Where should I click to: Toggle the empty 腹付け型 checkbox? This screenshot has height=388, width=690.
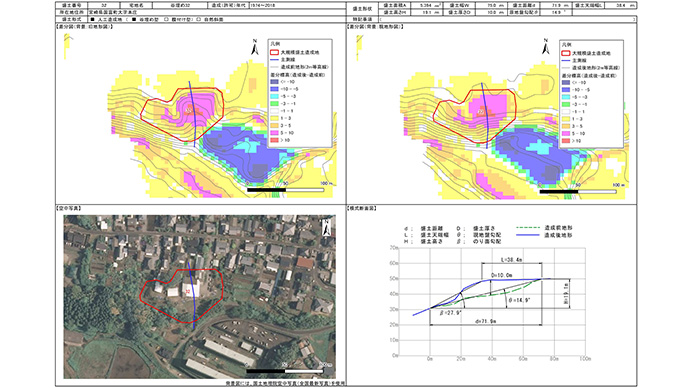tap(166, 19)
